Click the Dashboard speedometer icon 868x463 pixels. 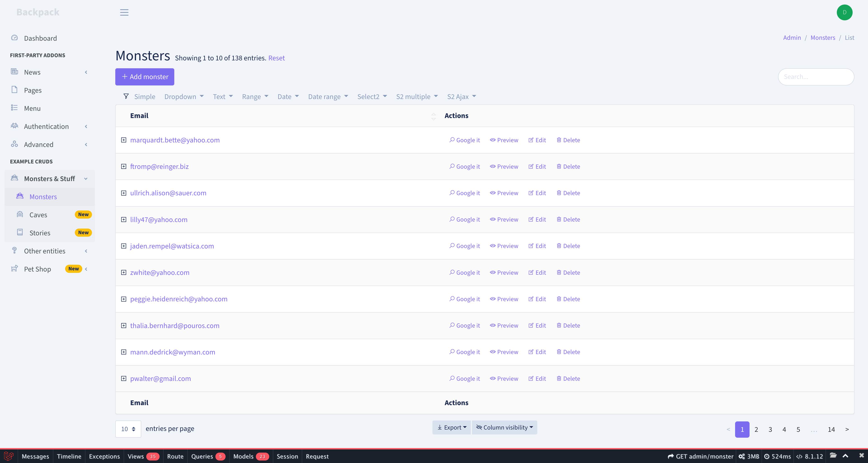click(x=14, y=38)
